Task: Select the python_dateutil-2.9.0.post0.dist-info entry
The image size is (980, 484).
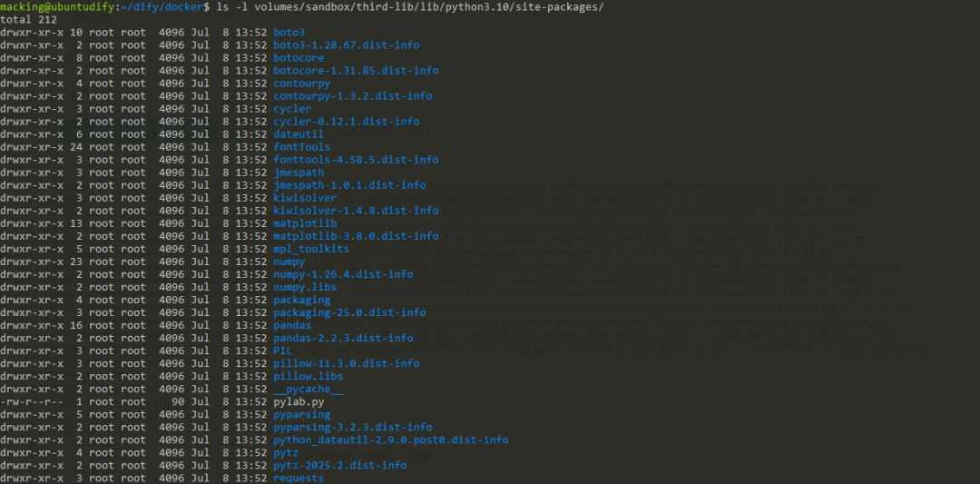Action: pyautogui.click(x=390, y=439)
